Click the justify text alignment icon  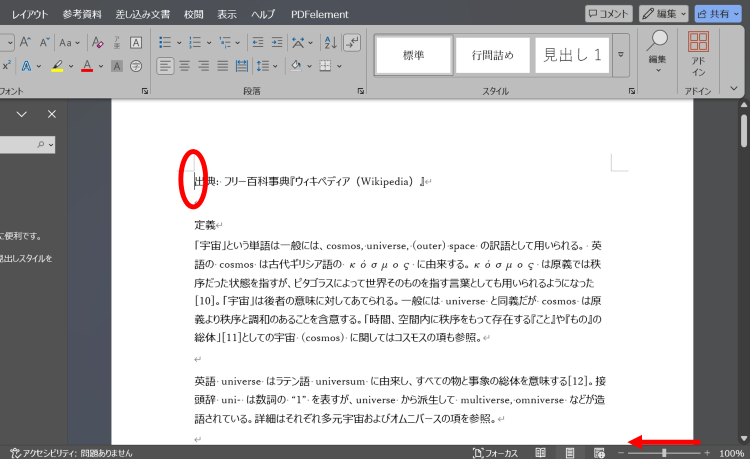pyautogui.click(x=224, y=66)
